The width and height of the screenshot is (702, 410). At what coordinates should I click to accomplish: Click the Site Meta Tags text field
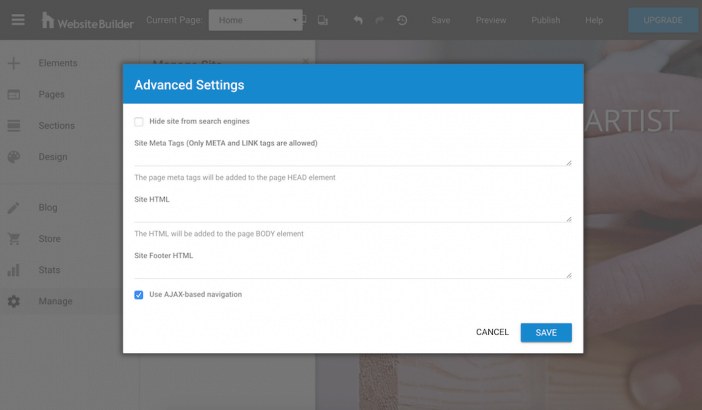pyautogui.click(x=353, y=158)
